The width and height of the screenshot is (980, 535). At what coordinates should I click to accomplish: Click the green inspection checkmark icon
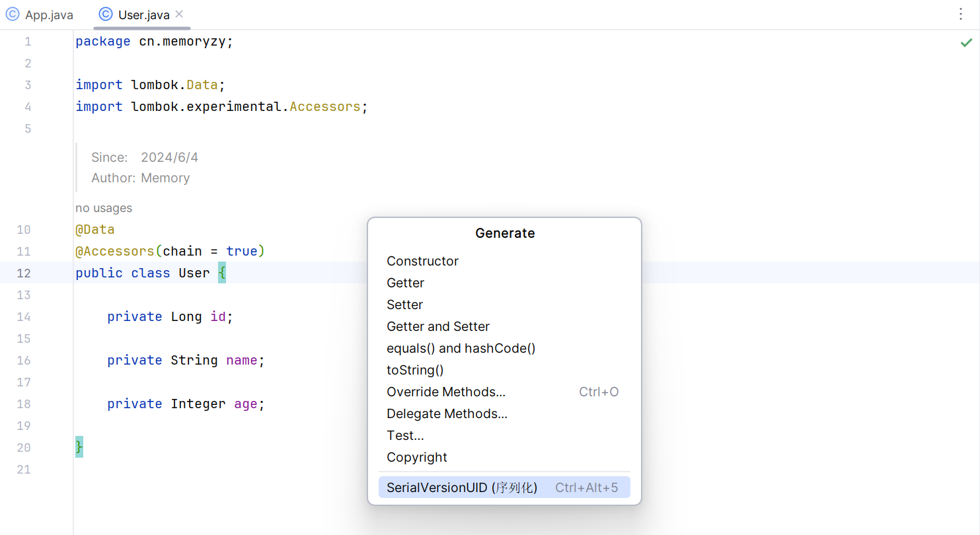pyautogui.click(x=966, y=43)
